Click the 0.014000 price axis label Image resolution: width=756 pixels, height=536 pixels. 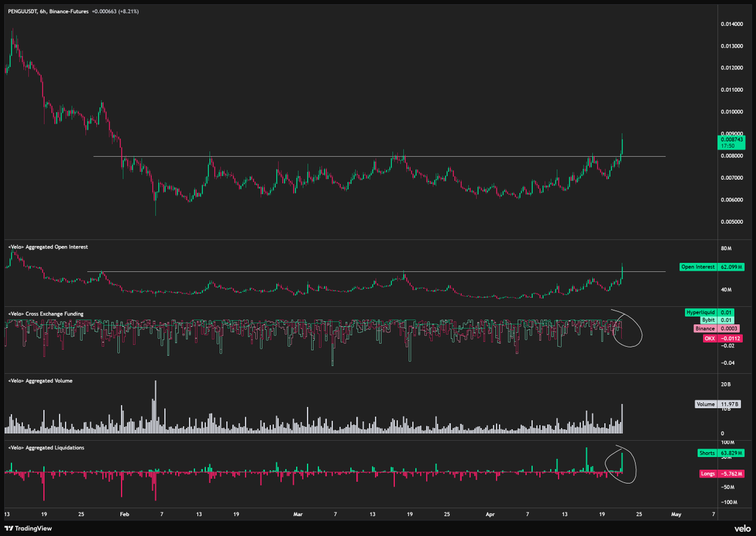click(x=732, y=23)
